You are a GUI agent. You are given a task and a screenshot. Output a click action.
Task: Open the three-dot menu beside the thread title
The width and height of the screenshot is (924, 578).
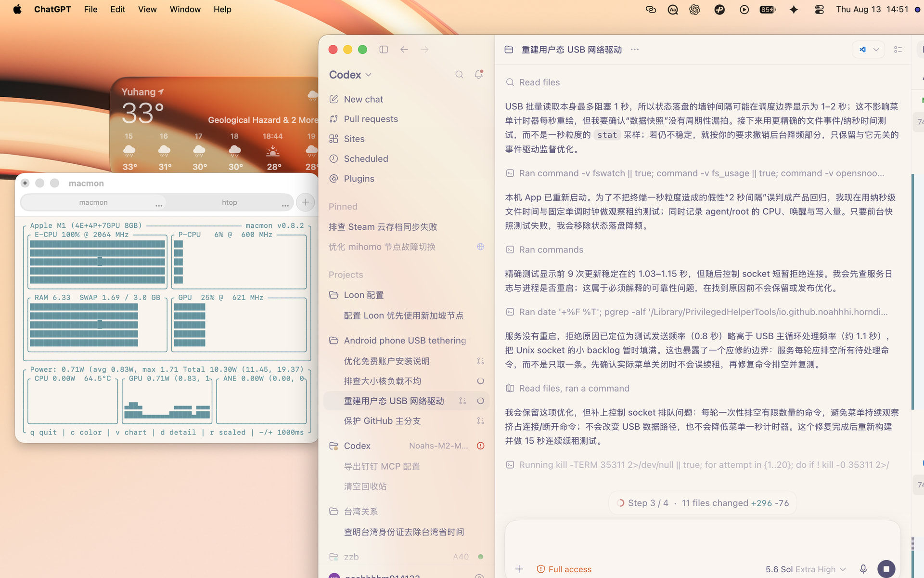click(x=635, y=50)
